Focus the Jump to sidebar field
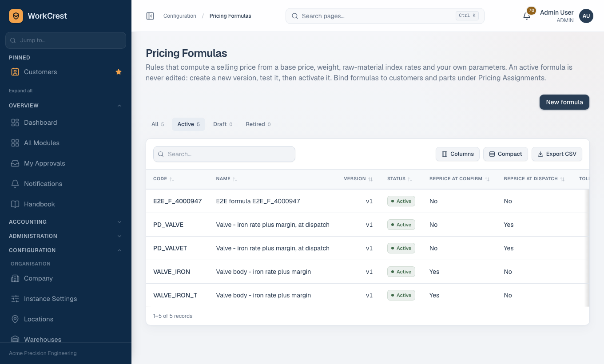The width and height of the screenshot is (604, 364). tap(66, 40)
